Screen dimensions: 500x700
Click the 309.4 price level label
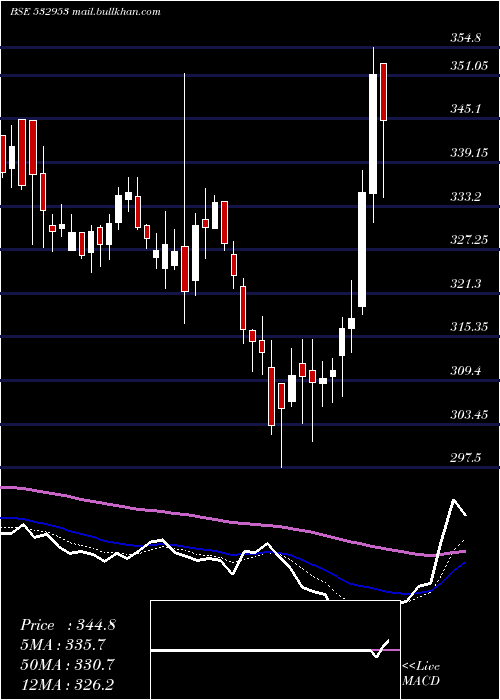coord(465,371)
